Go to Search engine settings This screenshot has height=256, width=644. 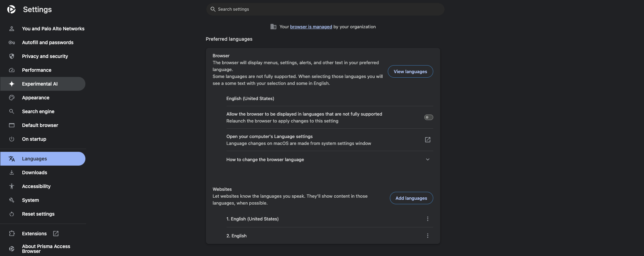(x=38, y=111)
